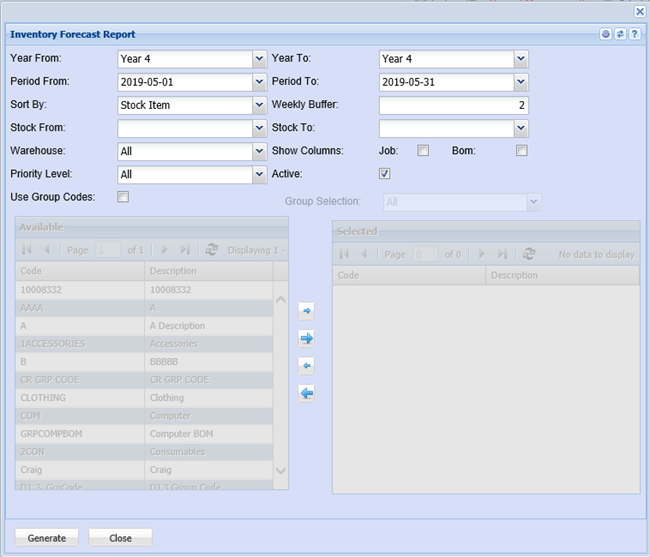Uncheck the Active checkbox
Viewport: 650px width, 557px height.
click(x=385, y=173)
